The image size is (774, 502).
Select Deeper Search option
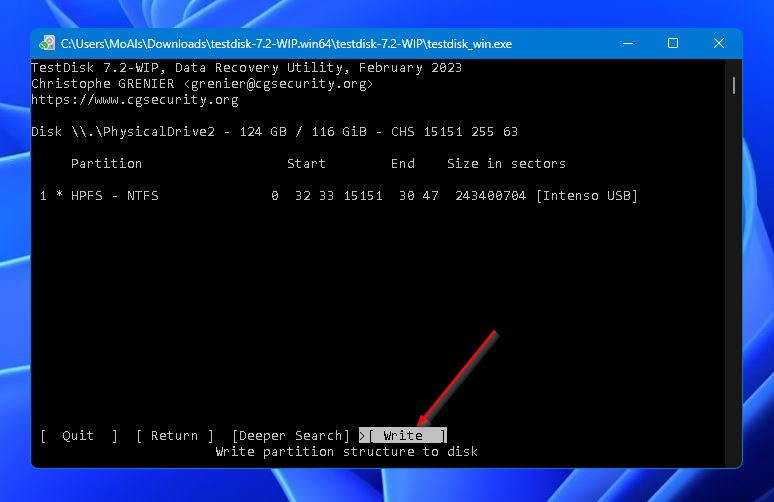(x=291, y=435)
